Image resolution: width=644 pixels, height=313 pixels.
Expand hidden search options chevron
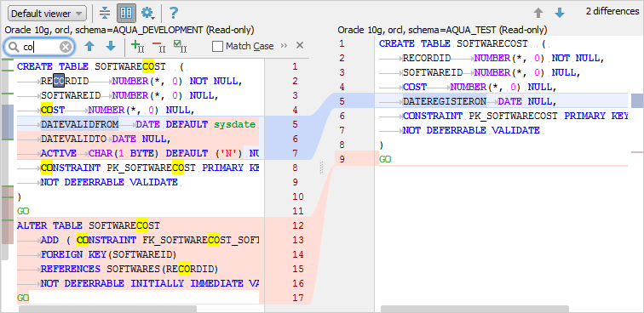[x=284, y=46]
